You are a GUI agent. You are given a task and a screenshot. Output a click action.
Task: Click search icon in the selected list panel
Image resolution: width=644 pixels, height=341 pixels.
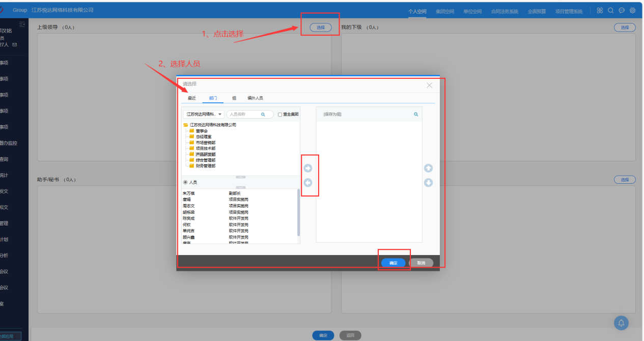(416, 115)
